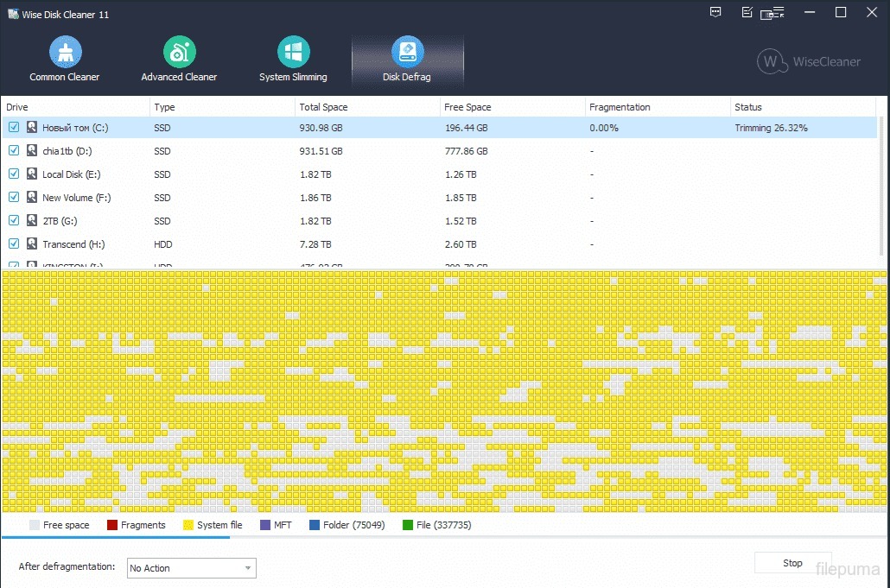Image resolution: width=890 pixels, height=588 pixels.
Task: Uncheck the 2TB (G:) drive checkbox
Action: pos(14,221)
